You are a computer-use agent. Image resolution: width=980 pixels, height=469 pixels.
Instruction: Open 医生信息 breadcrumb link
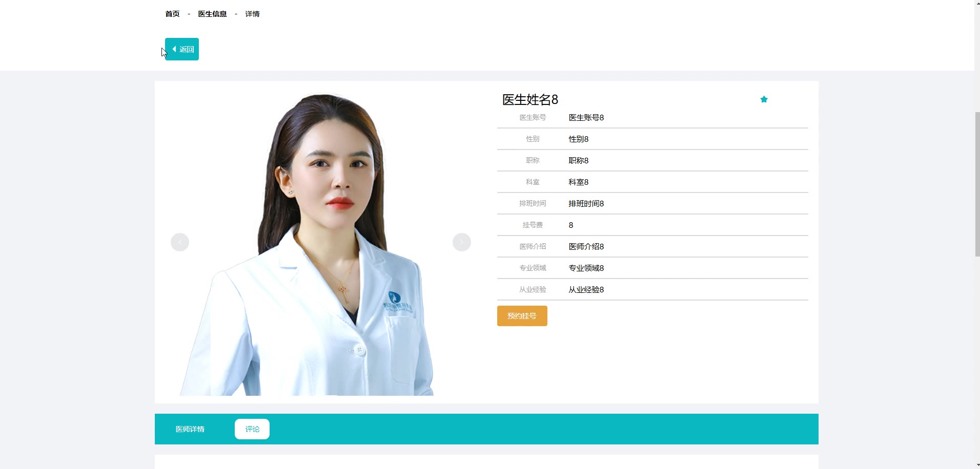coord(212,14)
